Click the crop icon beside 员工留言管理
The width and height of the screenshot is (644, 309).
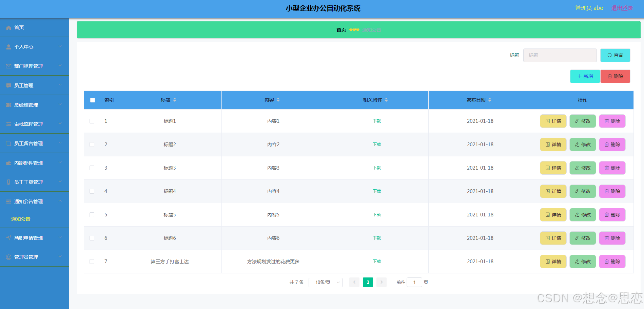point(8,144)
